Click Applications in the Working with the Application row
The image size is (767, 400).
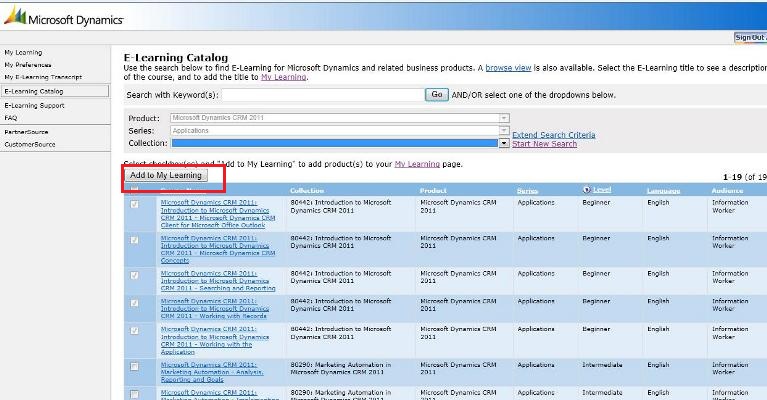click(x=536, y=329)
